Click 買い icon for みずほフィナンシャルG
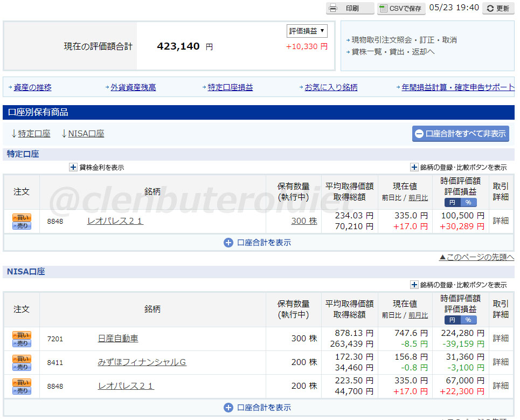 pos(22,359)
